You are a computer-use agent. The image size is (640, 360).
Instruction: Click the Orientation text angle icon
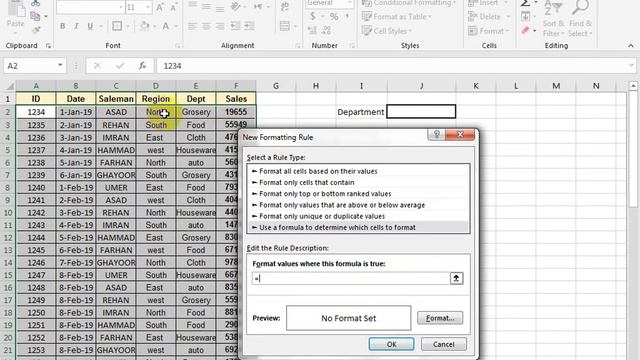[x=236, y=6]
